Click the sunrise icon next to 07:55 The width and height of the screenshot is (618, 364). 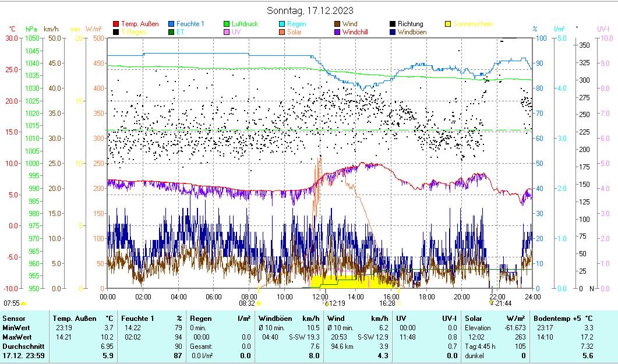click(24, 303)
